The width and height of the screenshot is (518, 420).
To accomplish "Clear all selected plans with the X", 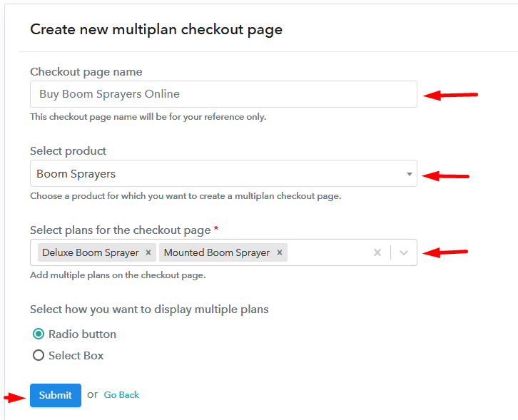I will 377,252.
